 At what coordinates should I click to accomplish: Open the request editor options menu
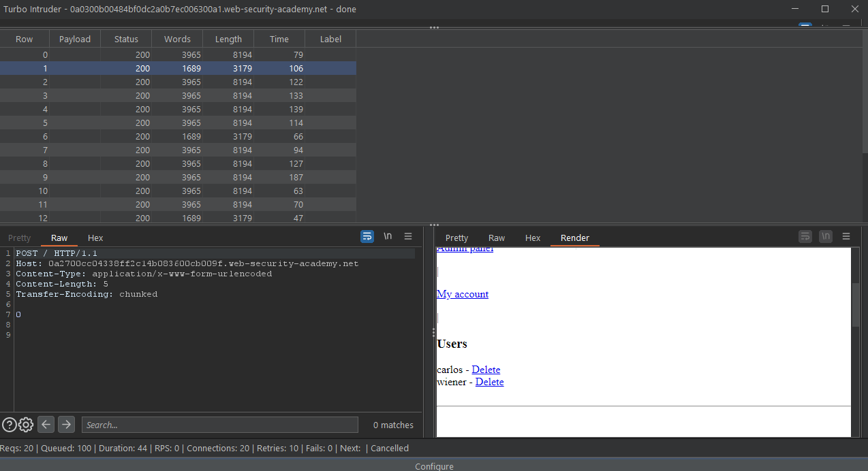pos(408,236)
